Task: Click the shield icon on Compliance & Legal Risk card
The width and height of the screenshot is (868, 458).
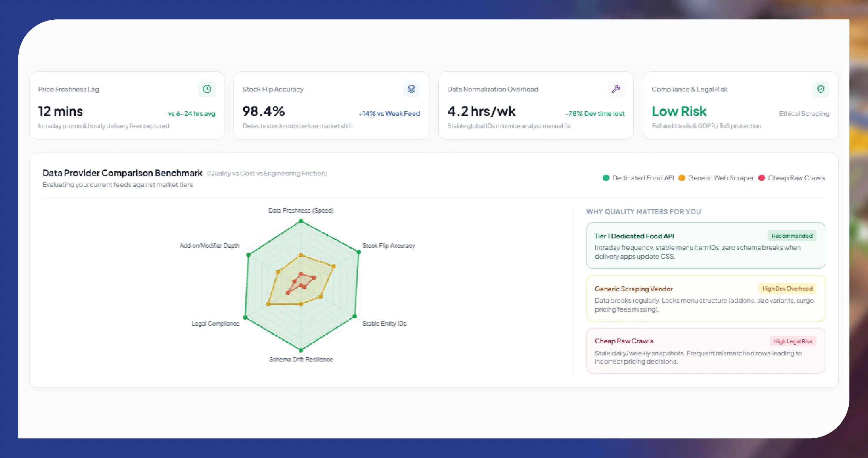Action: click(x=821, y=89)
